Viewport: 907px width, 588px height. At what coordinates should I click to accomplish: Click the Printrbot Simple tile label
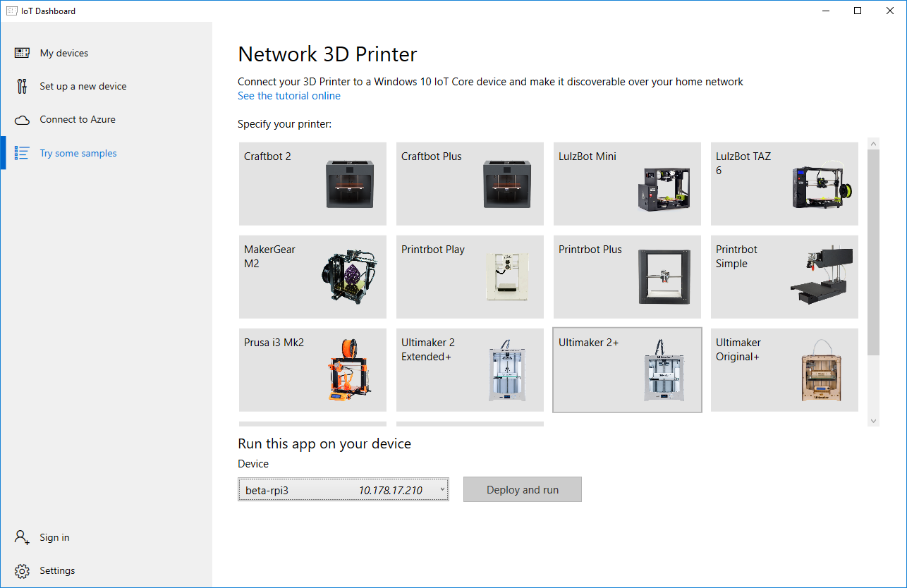pyautogui.click(x=736, y=257)
